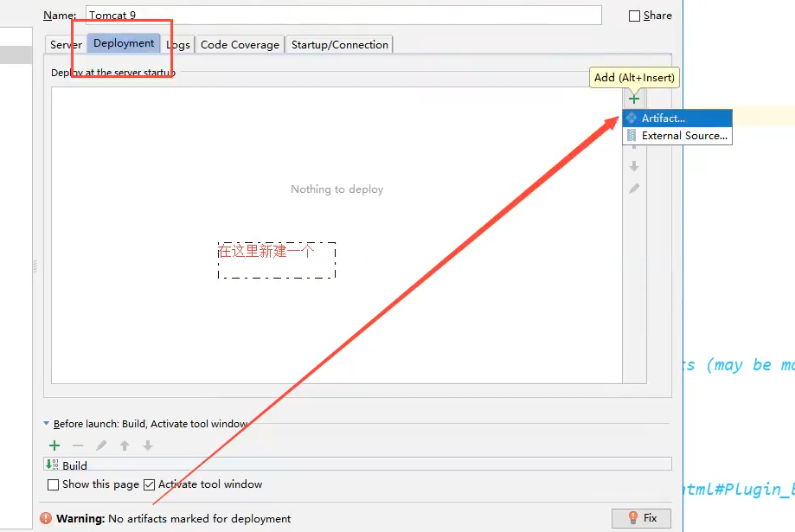Open the Logs tab

pyautogui.click(x=178, y=45)
